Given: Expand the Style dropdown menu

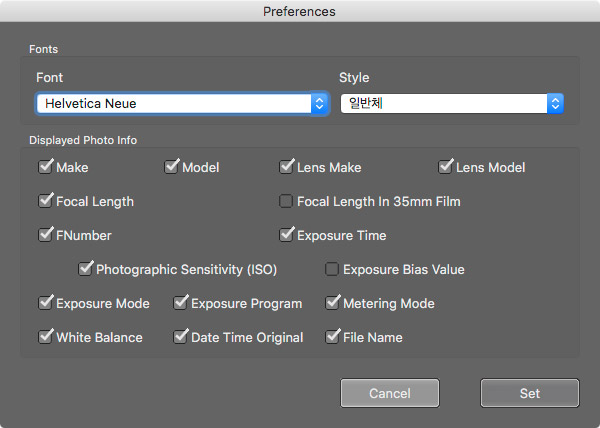Looking at the screenshot, I should 451,103.
